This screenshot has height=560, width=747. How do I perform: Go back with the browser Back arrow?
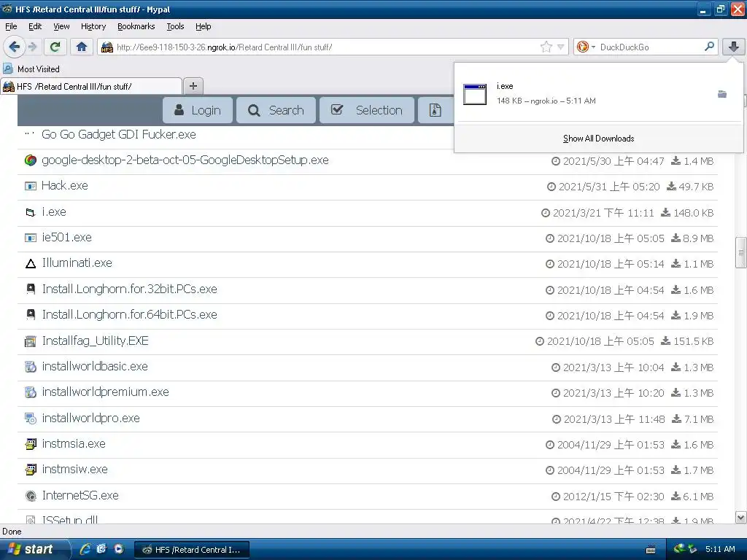point(14,47)
